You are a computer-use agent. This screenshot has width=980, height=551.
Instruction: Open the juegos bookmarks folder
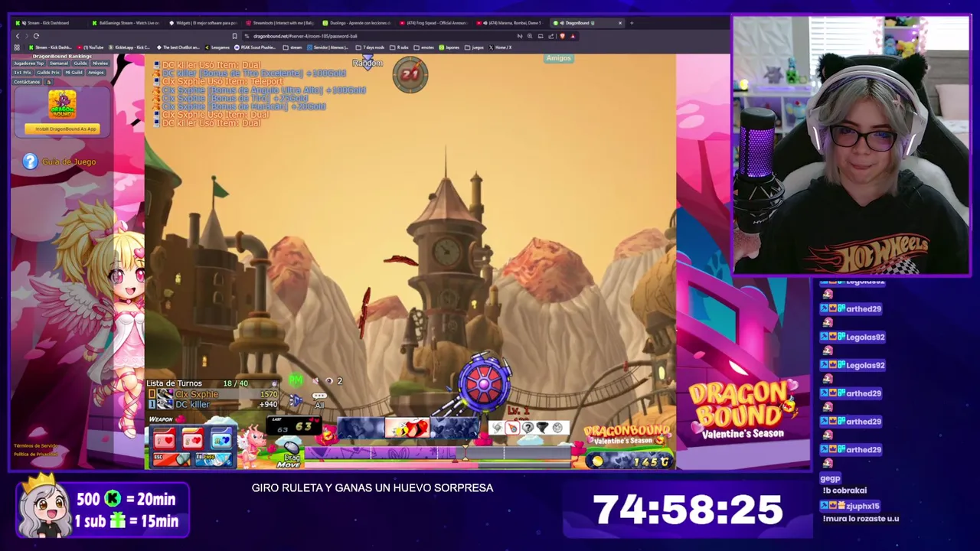point(474,47)
